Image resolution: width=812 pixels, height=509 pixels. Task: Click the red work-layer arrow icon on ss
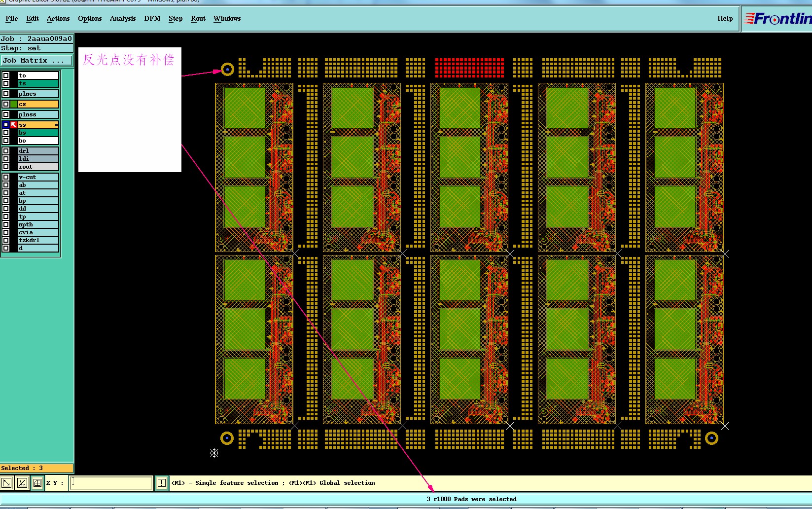[14, 125]
